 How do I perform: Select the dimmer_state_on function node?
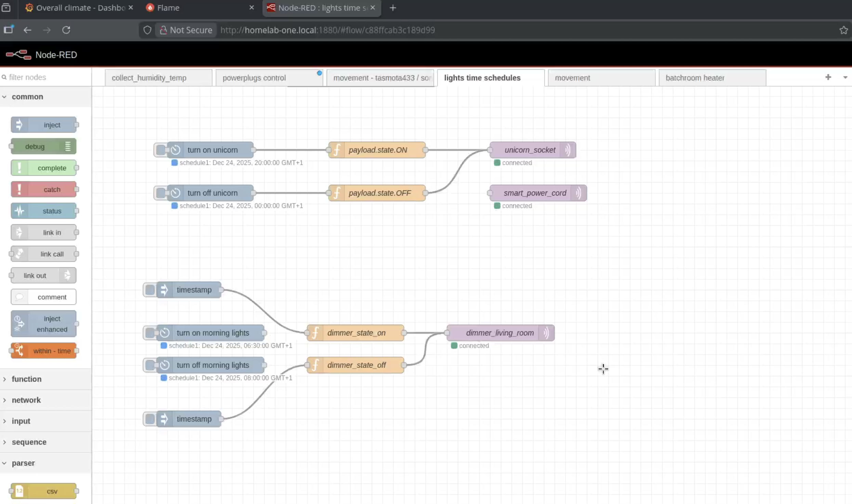click(356, 333)
